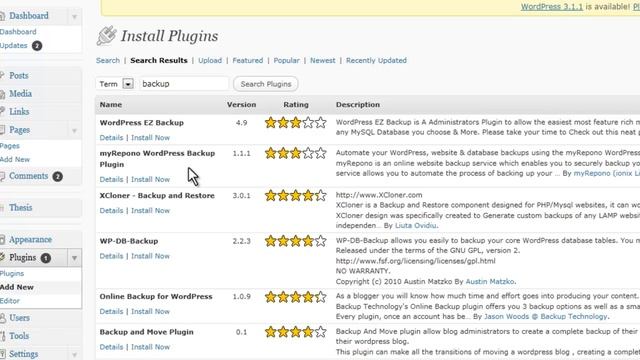The height and width of the screenshot is (360, 640).
Task: Expand the Dashboard menu arrow
Action: tap(74, 17)
